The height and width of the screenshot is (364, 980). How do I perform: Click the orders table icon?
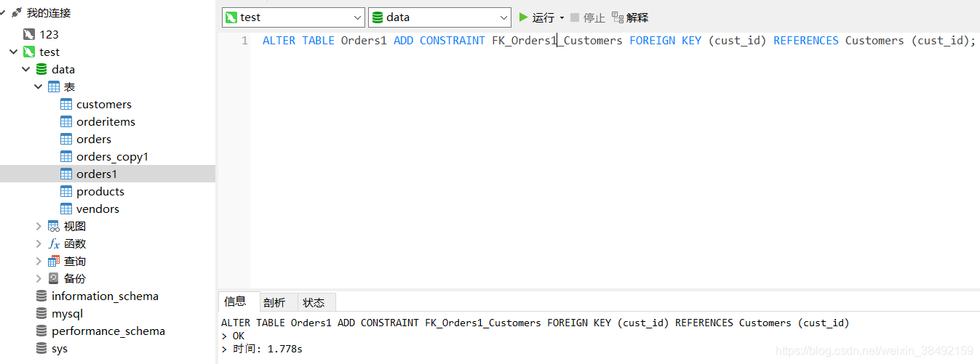[x=66, y=139]
